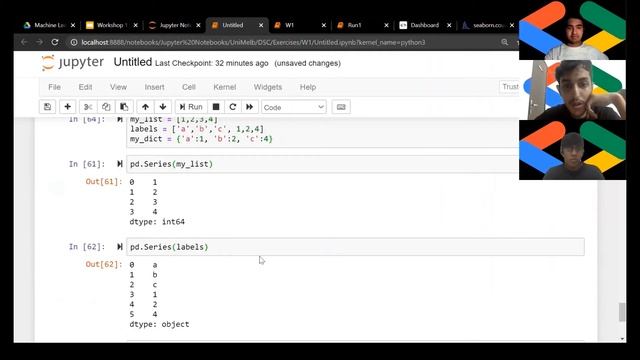The width and height of the screenshot is (640, 360).
Task: Click the top participant video thumbnail
Action: [x=572, y=30]
